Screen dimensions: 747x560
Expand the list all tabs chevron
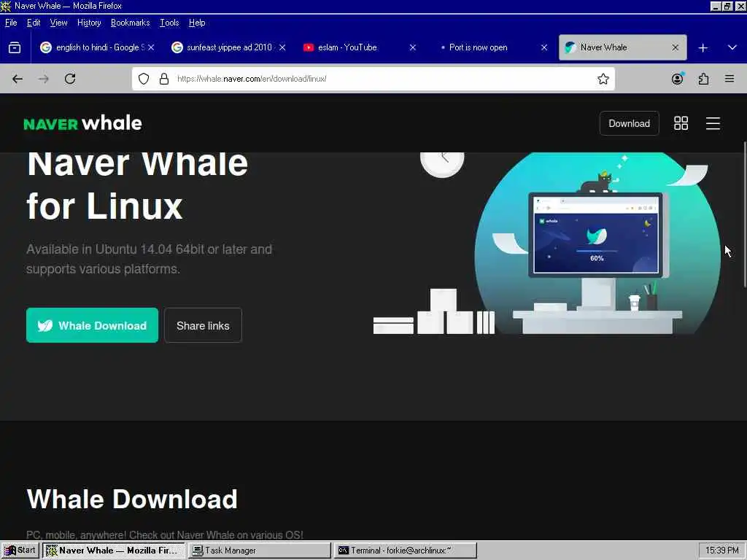pyautogui.click(x=732, y=47)
